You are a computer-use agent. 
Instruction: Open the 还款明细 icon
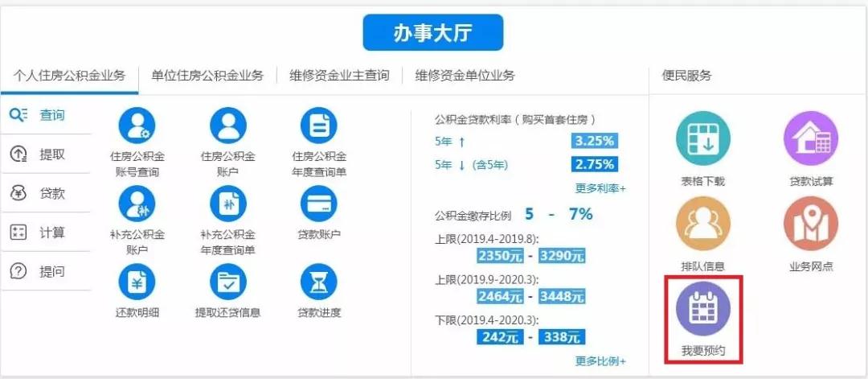click(137, 282)
